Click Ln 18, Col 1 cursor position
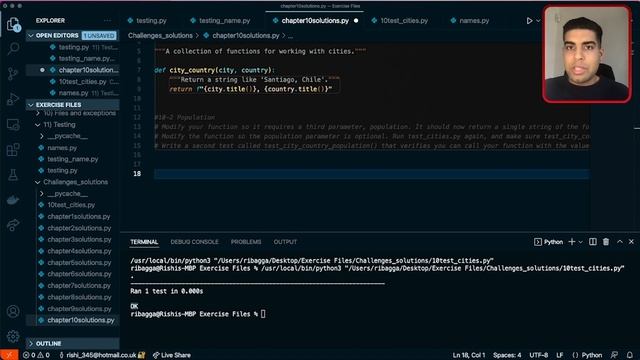640x360 pixels. pos(469,355)
